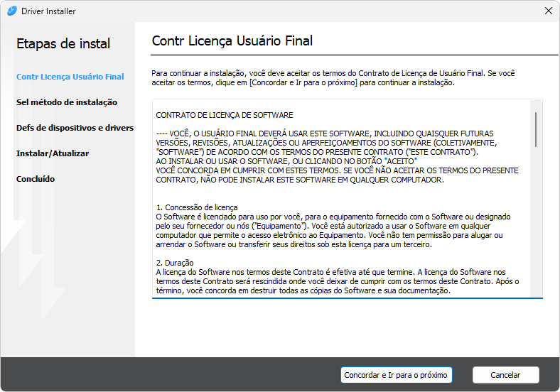Open 'Defs de dispositivos e drivers' step

coord(75,128)
